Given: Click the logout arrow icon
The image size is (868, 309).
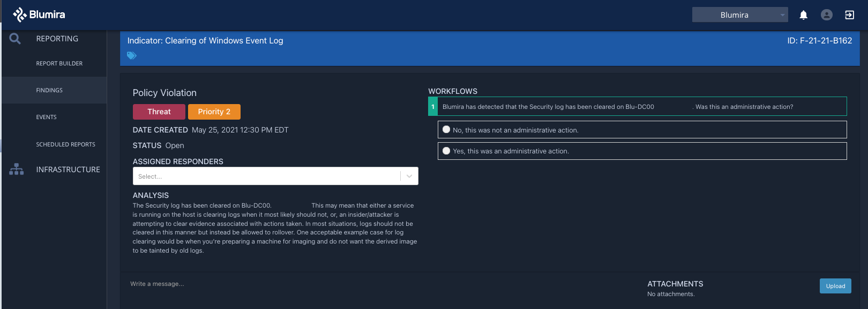Looking at the screenshot, I should [850, 15].
